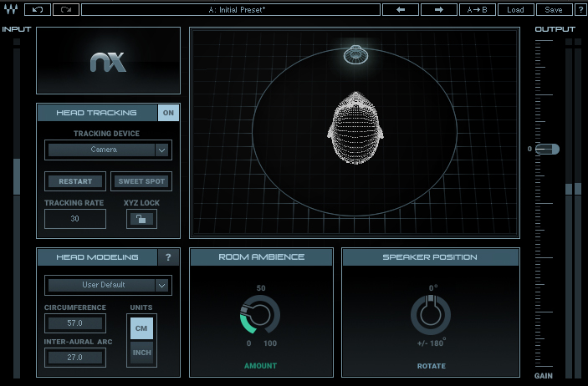Click the Waves logo icon
Viewport: 588px width, 386px height.
click(x=11, y=9)
